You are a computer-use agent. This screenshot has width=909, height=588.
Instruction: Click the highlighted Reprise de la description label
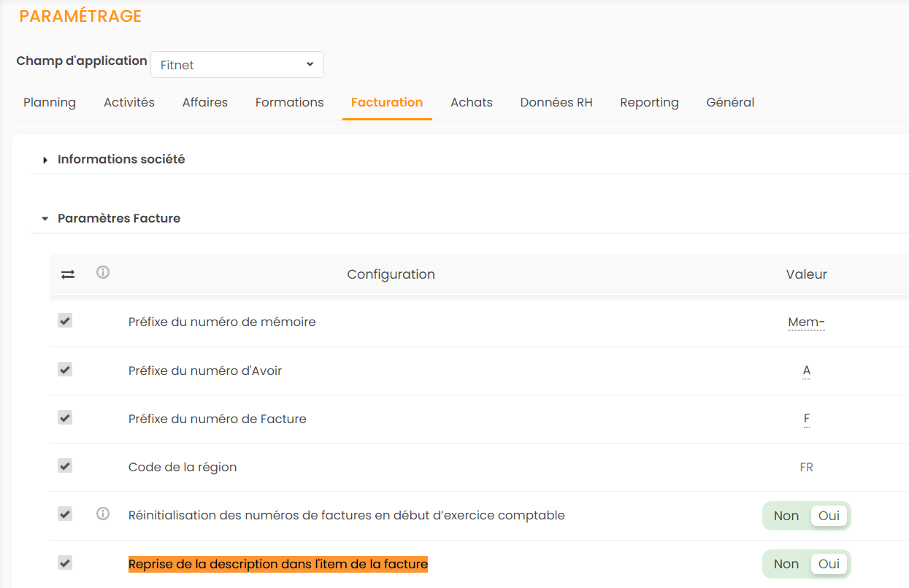pyautogui.click(x=277, y=564)
